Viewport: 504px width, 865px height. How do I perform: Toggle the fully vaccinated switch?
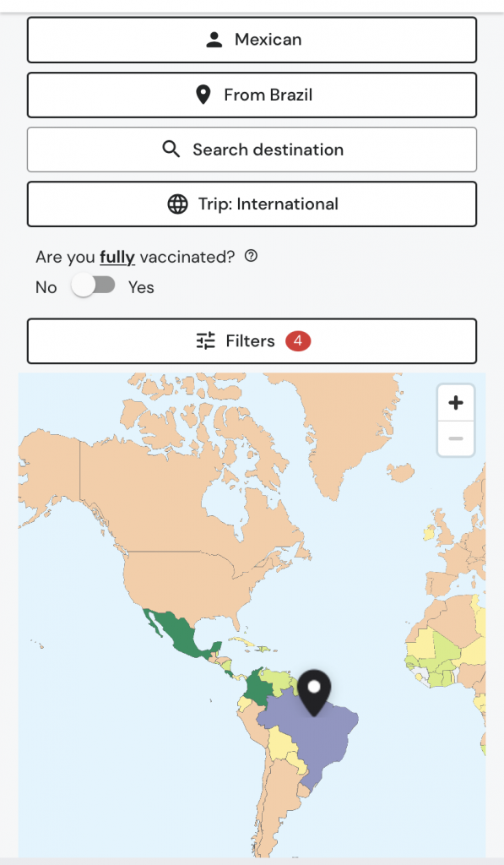(93, 286)
